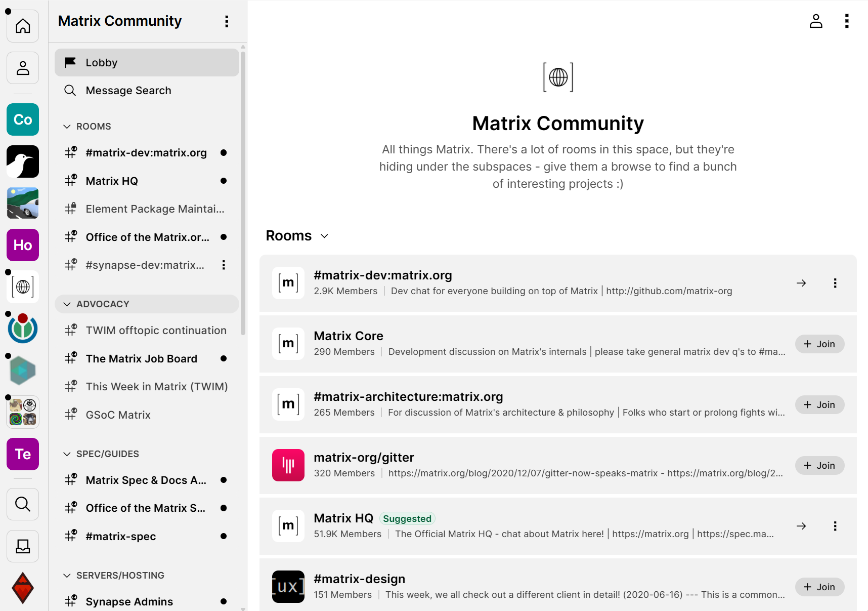
Task: Select the white bird space avatar
Action: coord(23,161)
